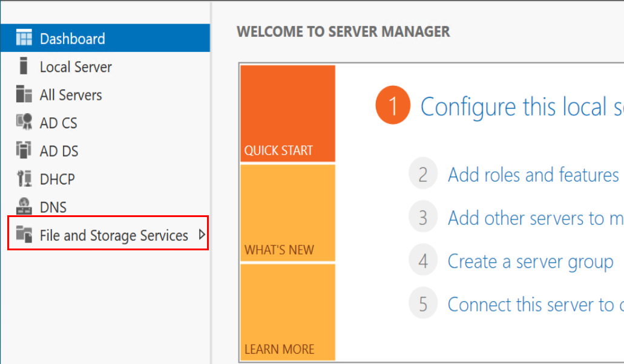
Task: Click the gray number 4 step circle
Action: pyautogui.click(x=423, y=261)
